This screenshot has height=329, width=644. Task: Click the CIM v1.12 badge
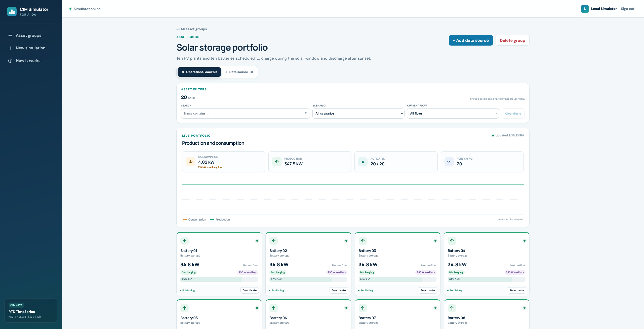click(x=16, y=305)
